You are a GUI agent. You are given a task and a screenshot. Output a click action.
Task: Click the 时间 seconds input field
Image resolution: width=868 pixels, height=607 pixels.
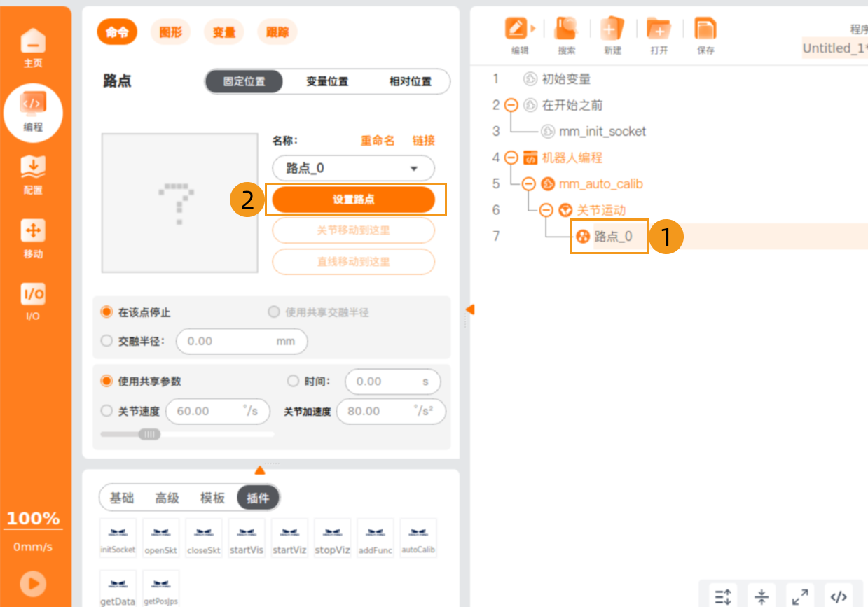click(392, 382)
